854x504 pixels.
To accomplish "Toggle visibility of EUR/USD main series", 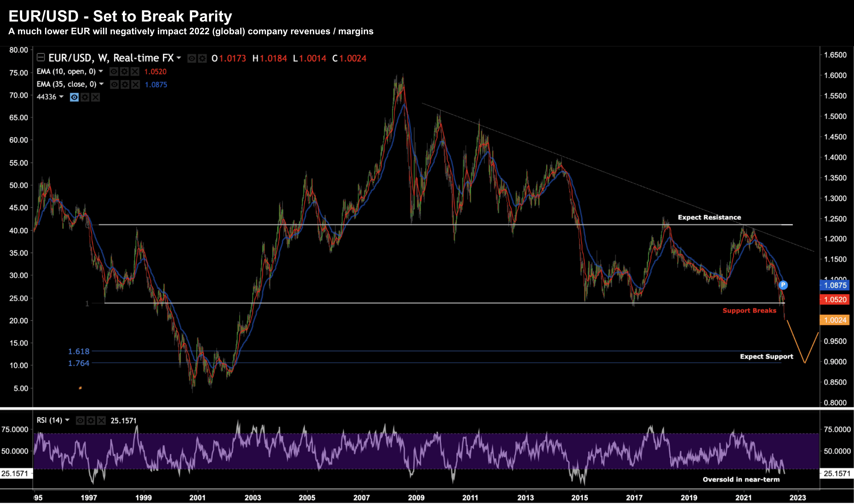I will click(192, 58).
